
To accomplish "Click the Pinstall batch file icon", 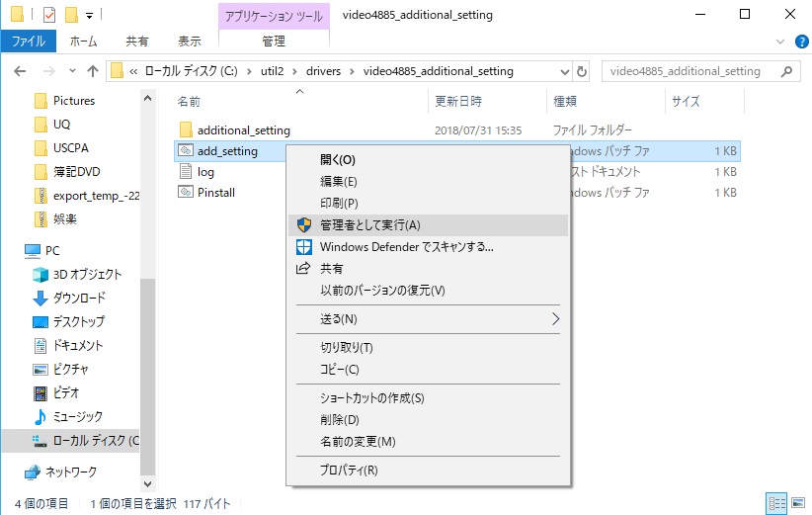I will tap(186, 192).
